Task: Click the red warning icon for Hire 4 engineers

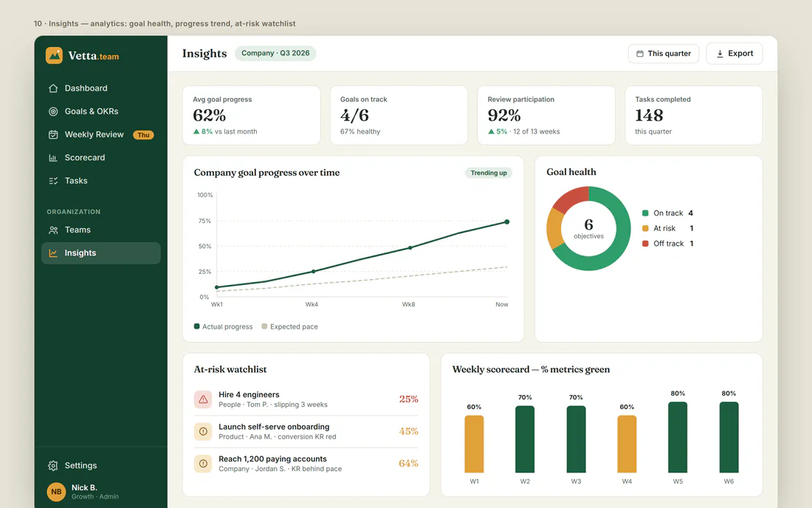Action: tap(203, 399)
